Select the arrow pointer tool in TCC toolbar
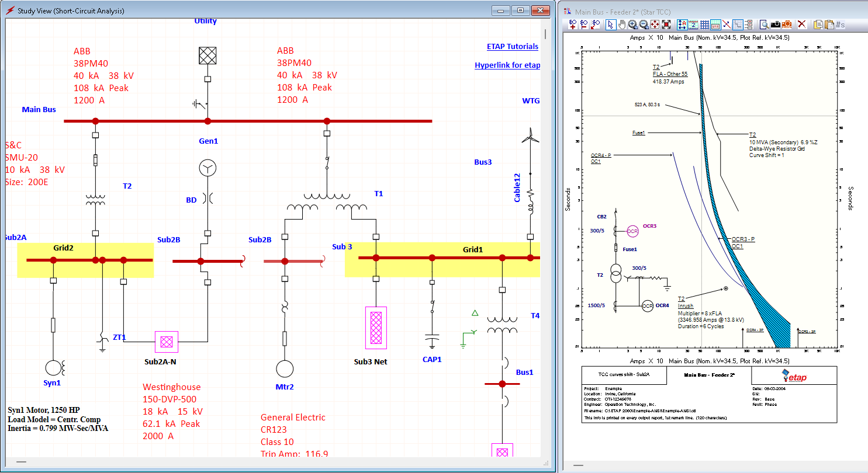The image size is (868, 473). (x=610, y=25)
